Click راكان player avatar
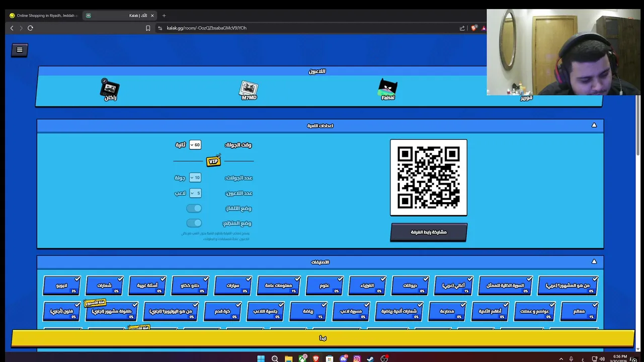644x362 pixels. 110,88
